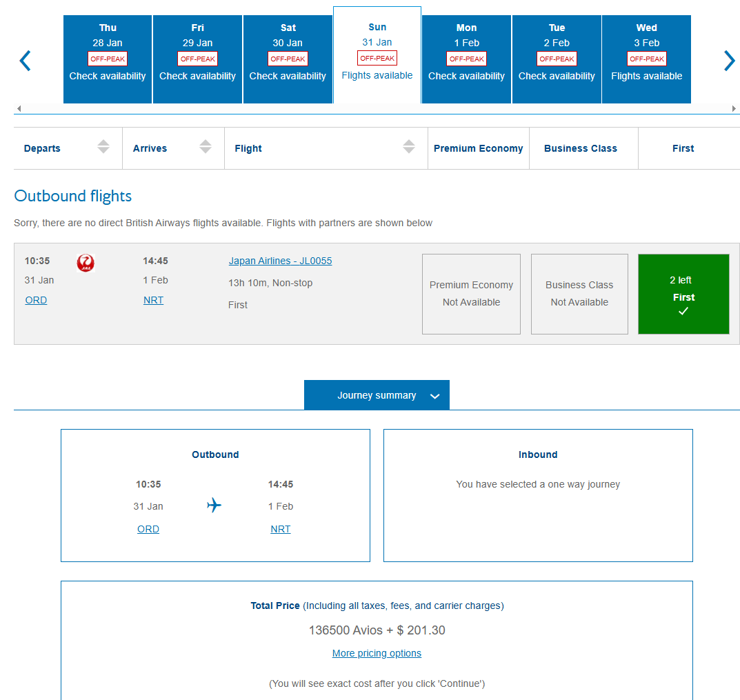Open More pricing options link
This screenshot has width=740, height=700.
[377, 653]
